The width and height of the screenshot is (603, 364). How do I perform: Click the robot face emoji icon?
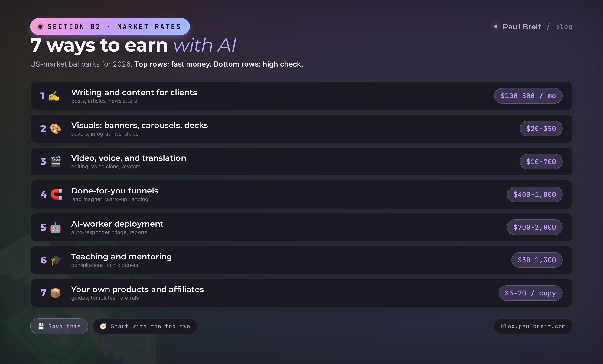pos(56,227)
